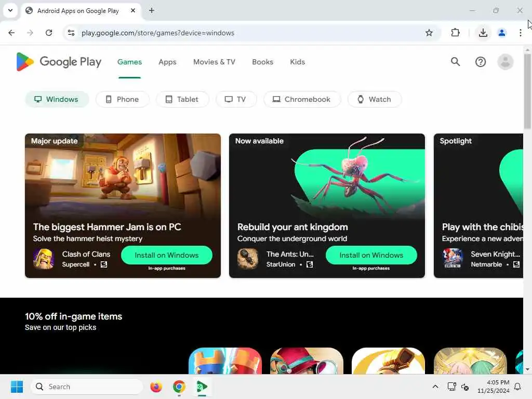
Task: Click The Ants app icon
Action: [248, 259]
